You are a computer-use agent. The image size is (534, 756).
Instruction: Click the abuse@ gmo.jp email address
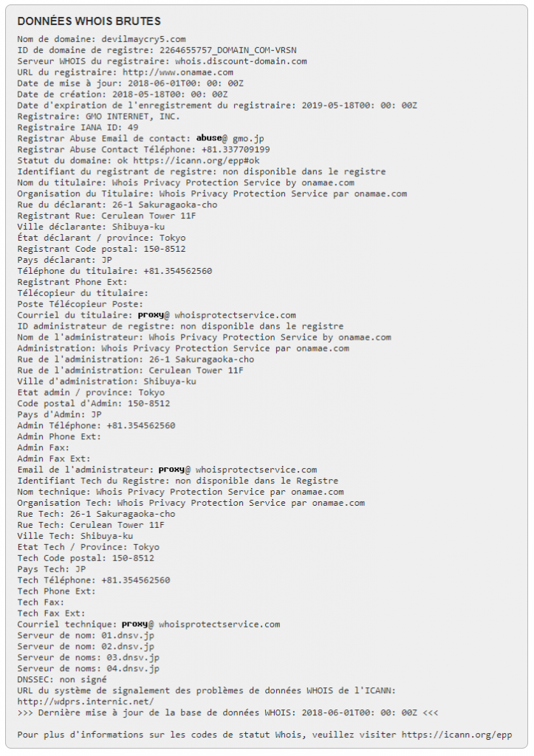pyautogui.click(x=230, y=138)
